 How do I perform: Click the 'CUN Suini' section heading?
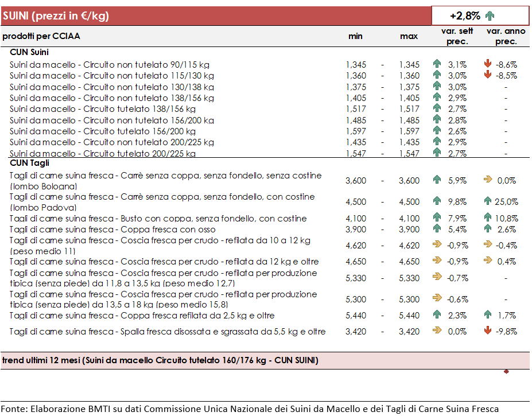tap(29, 52)
